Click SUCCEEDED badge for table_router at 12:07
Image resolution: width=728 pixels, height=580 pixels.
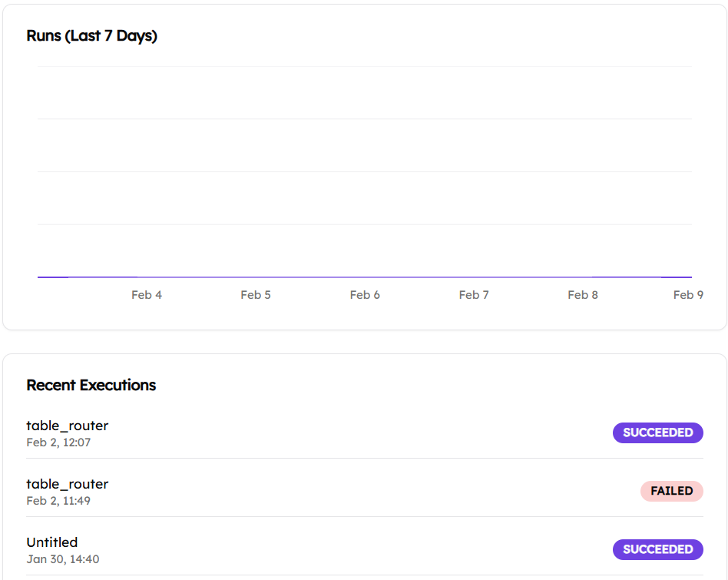click(657, 433)
